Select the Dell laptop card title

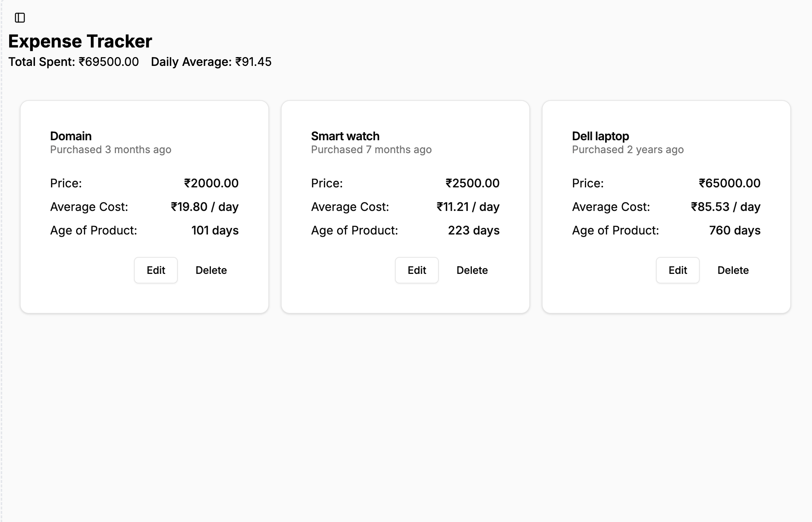601,136
